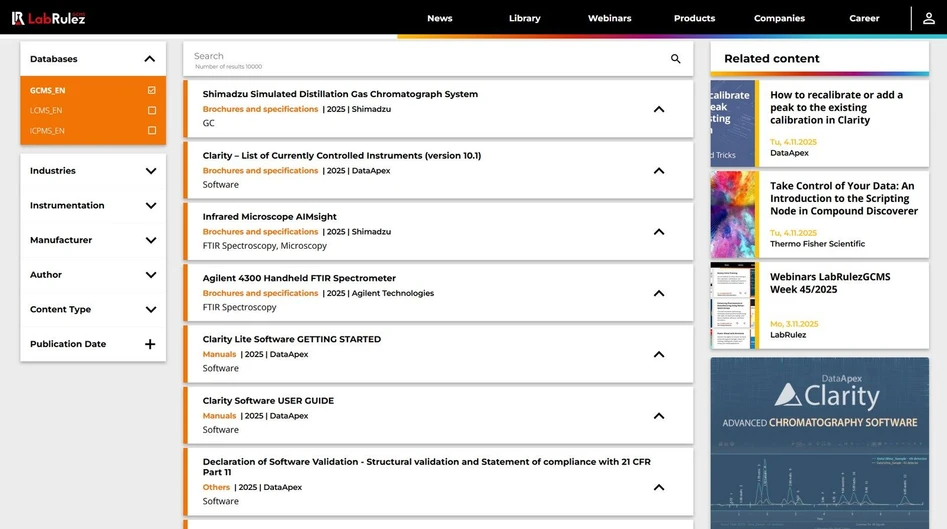The image size is (947, 529).
Task: Open Agilent 4300 Handheld FTIR Spectrometer title
Action: (299, 278)
